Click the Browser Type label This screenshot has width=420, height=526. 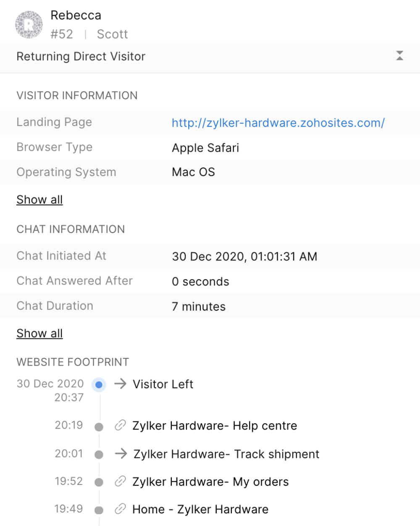(x=54, y=147)
